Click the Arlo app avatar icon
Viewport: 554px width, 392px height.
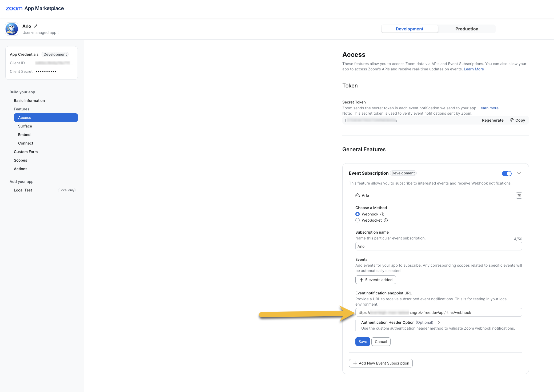pyautogui.click(x=12, y=29)
